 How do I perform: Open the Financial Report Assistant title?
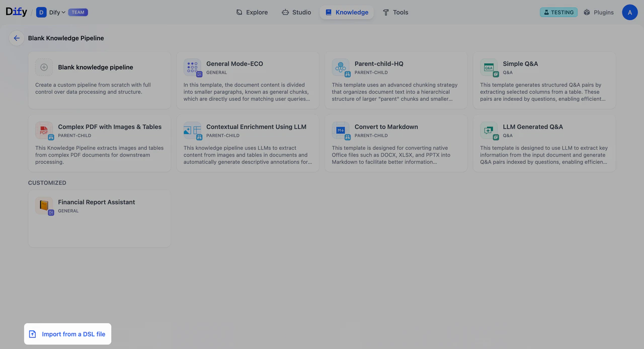(x=97, y=202)
